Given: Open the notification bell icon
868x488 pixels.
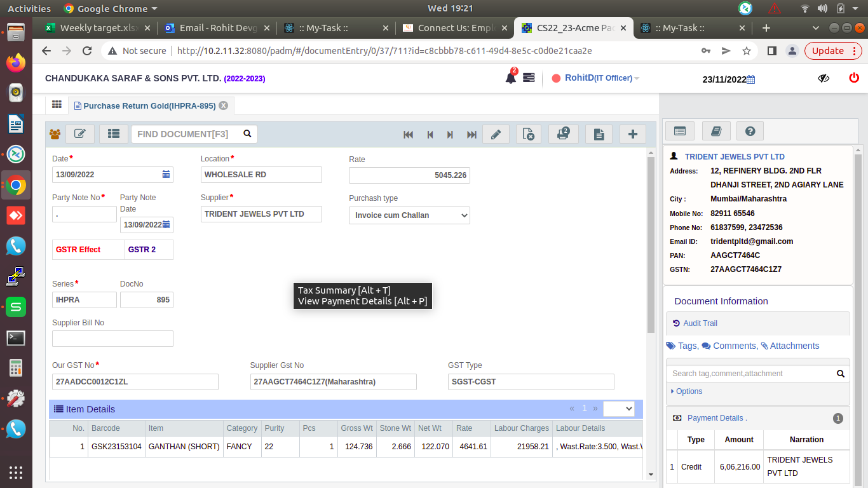Looking at the screenshot, I should (x=511, y=78).
